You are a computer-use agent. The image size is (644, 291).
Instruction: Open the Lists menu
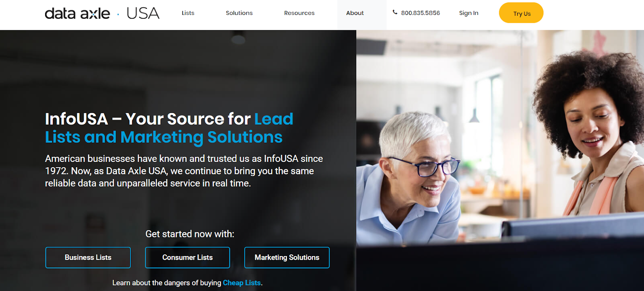click(188, 13)
